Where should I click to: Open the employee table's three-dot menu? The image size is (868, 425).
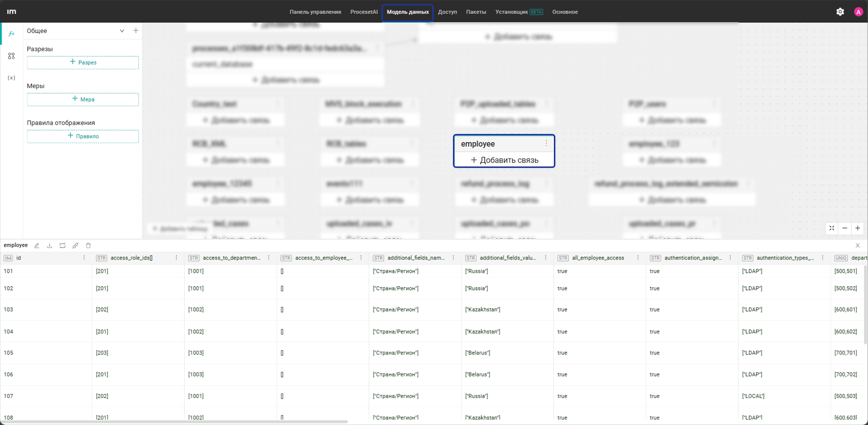click(x=546, y=143)
